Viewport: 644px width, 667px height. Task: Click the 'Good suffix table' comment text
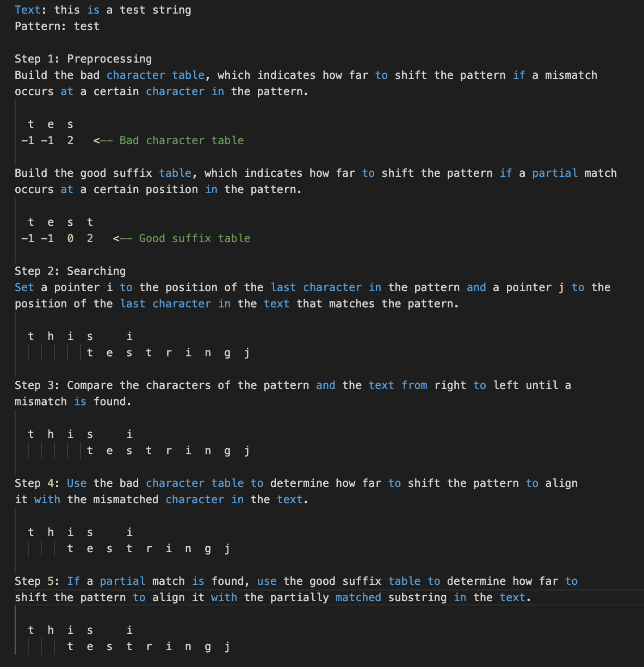tap(195, 238)
